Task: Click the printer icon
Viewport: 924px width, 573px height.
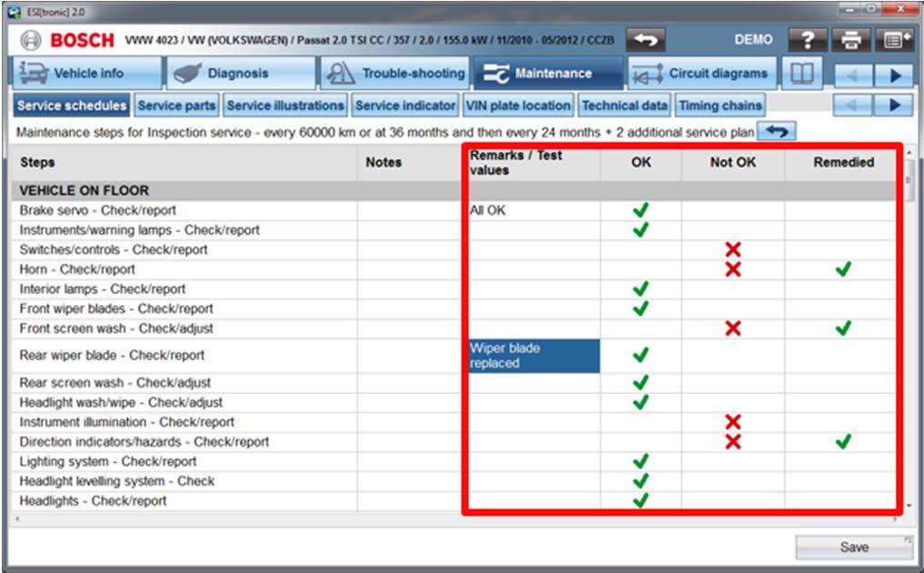Action: click(x=850, y=40)
